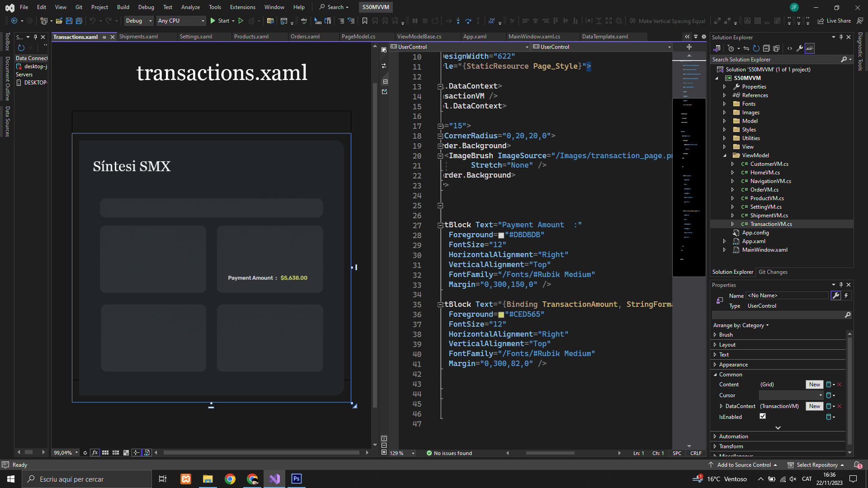
Task: Click the Solution Explorer wrench properties icon
Action: 800,48
